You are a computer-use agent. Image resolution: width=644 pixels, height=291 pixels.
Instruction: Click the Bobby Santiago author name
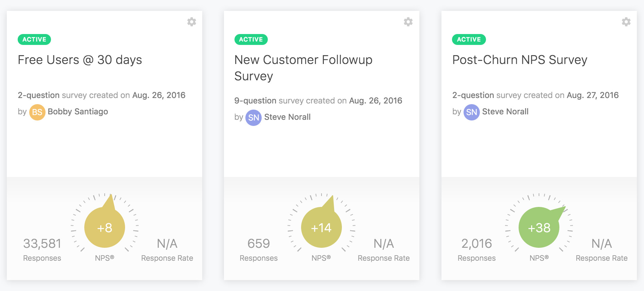78,112
